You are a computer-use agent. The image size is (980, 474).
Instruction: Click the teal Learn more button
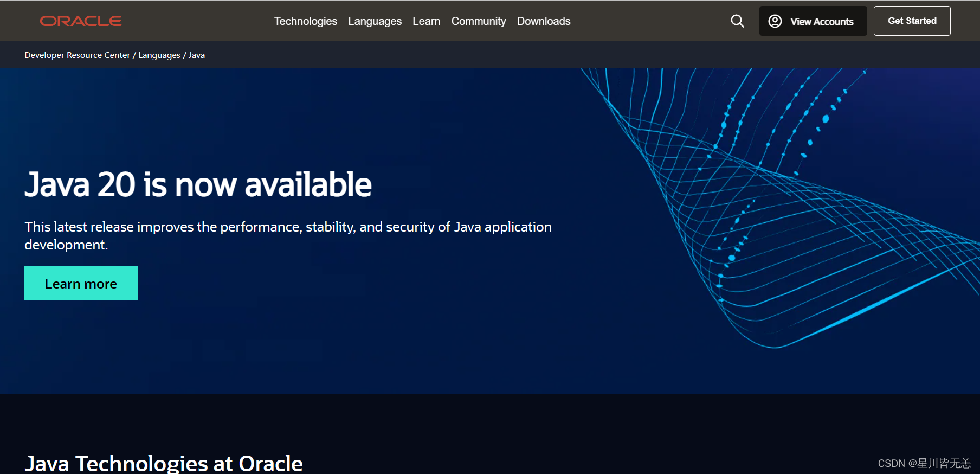point(81,284)
